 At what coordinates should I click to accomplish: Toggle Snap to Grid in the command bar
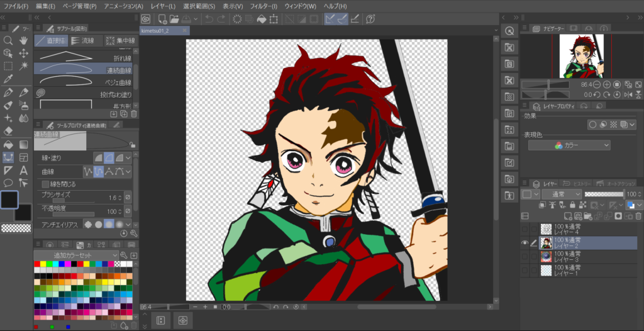click(x=355, y=19)
